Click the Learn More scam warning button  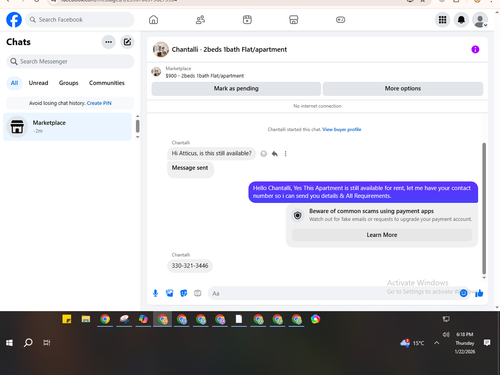click(x=382, y=235)
